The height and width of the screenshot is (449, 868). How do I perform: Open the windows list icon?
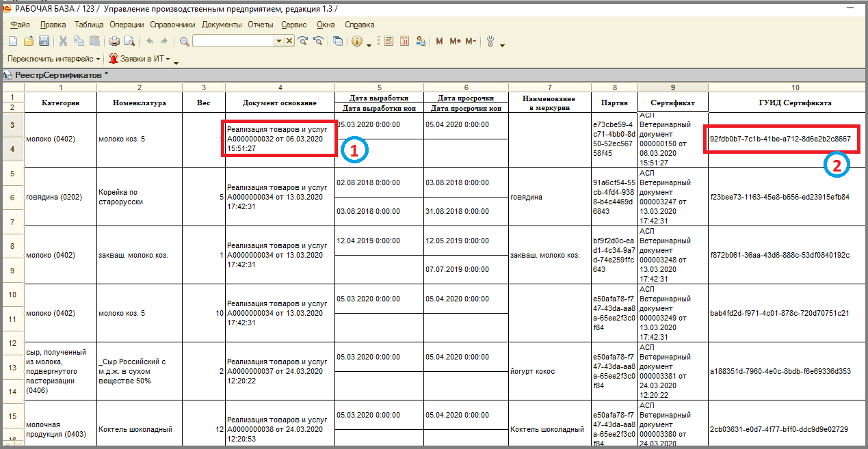(x=338, y=41)
